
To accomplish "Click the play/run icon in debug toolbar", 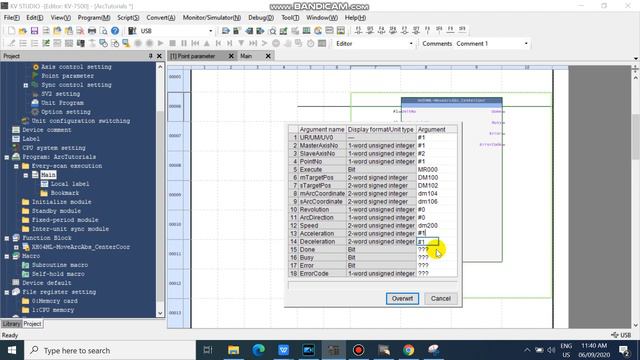I will pos(161,43).
